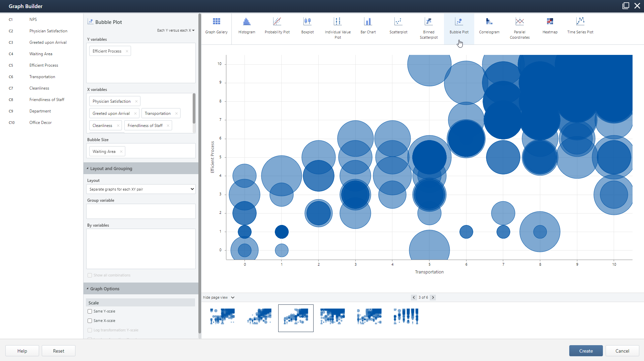Choose the Boxplot graph icon
The width and height of the screenshot is (644, 361).
coord(307,26)
